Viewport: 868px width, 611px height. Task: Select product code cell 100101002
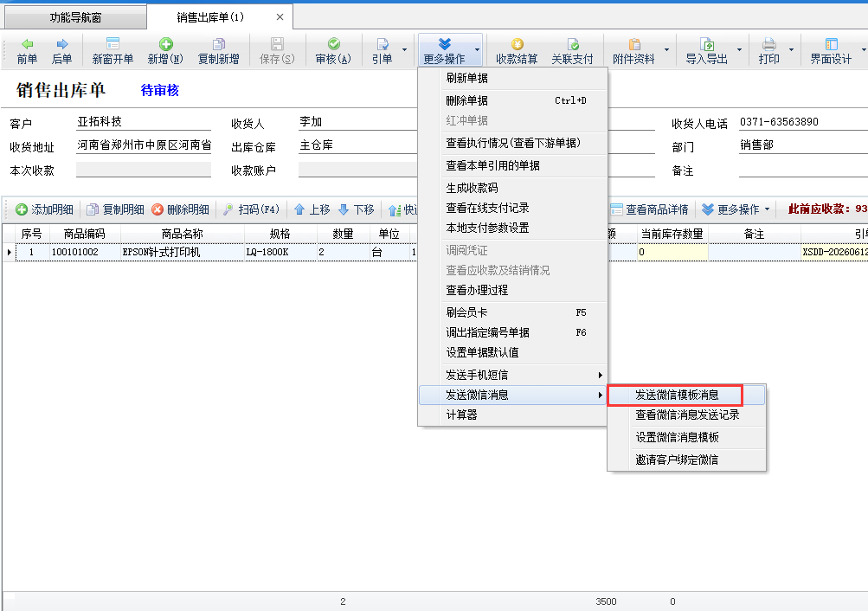coord(85,252)
